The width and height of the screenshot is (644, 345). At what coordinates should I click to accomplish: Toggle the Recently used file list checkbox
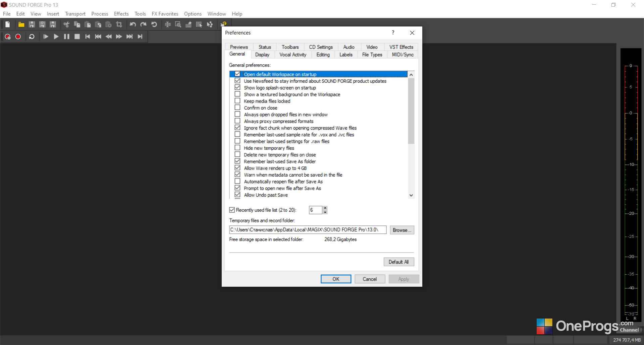tap(232, 210)
